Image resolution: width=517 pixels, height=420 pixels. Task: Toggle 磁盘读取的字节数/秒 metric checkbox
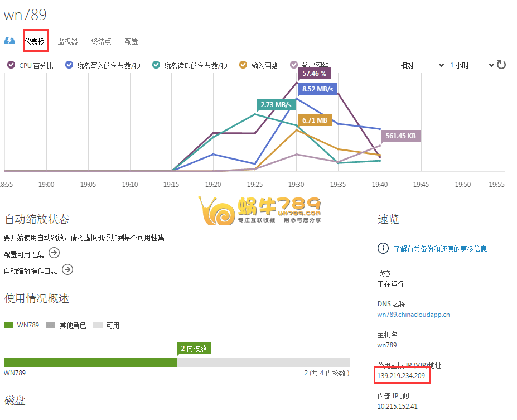[x=156, y=65]
